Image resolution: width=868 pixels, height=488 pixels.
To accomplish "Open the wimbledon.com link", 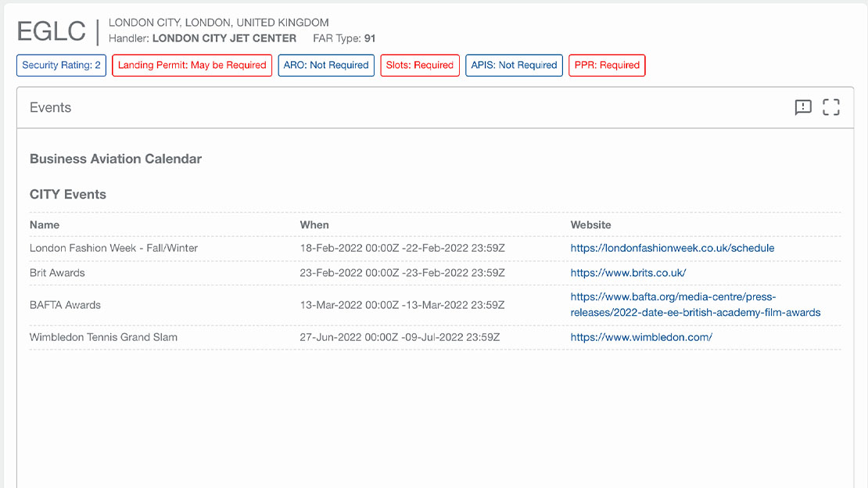I will [641, 337].
